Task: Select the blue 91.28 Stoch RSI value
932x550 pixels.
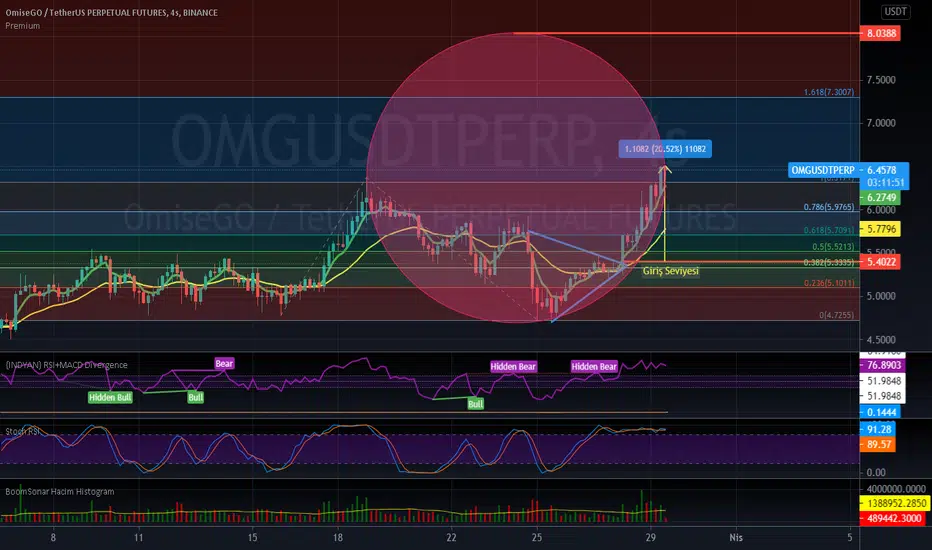Action: 878,429
